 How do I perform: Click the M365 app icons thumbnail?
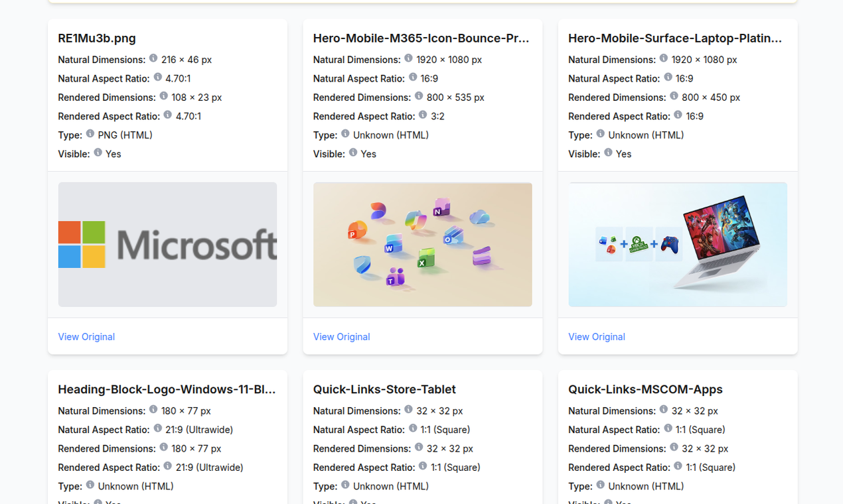pos(423,245)
